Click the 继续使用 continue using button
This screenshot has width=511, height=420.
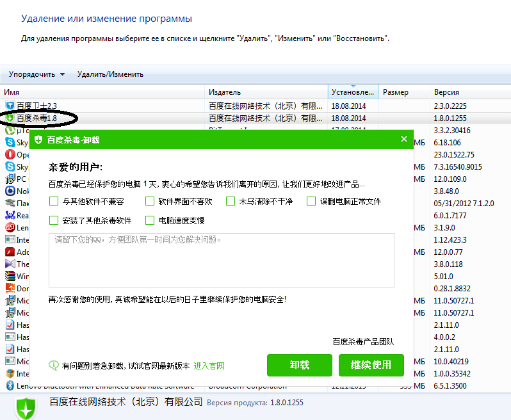pyautogui.click(x=371, y=365)
